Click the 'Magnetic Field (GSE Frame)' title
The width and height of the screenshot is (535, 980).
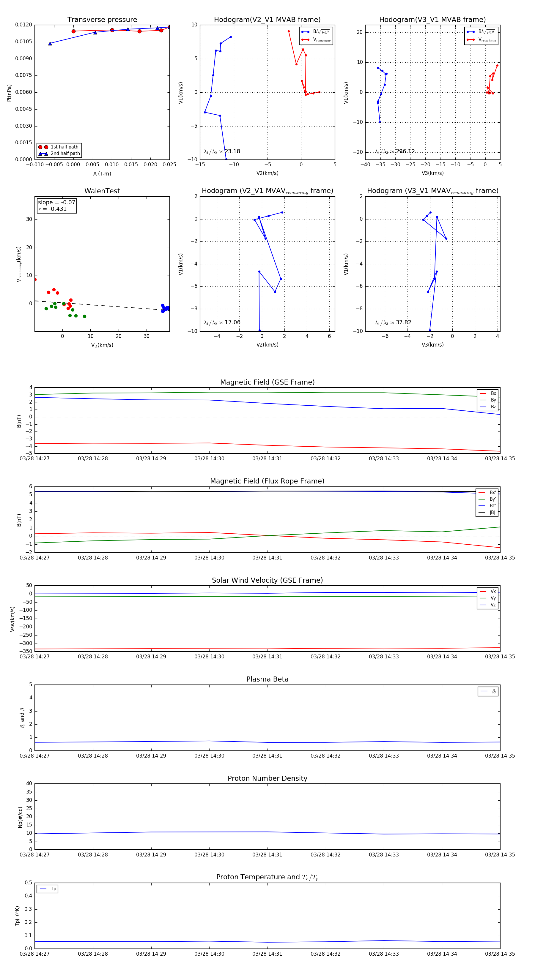coord(267,382)
